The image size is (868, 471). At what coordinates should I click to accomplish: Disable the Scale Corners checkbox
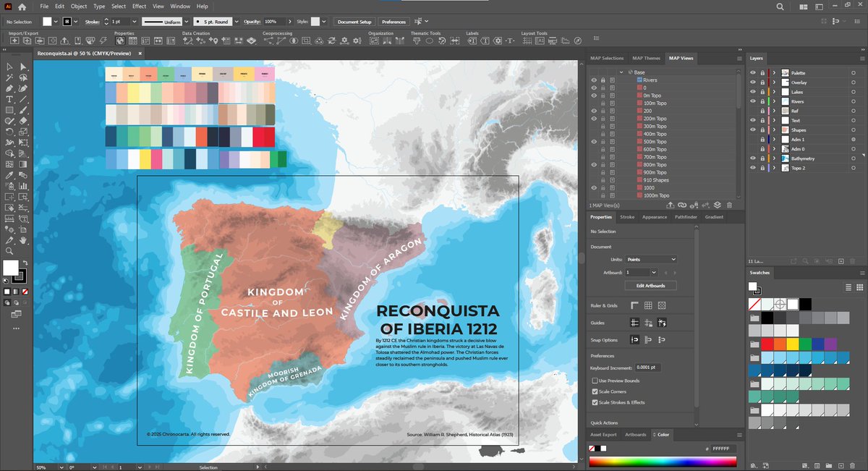595,391
